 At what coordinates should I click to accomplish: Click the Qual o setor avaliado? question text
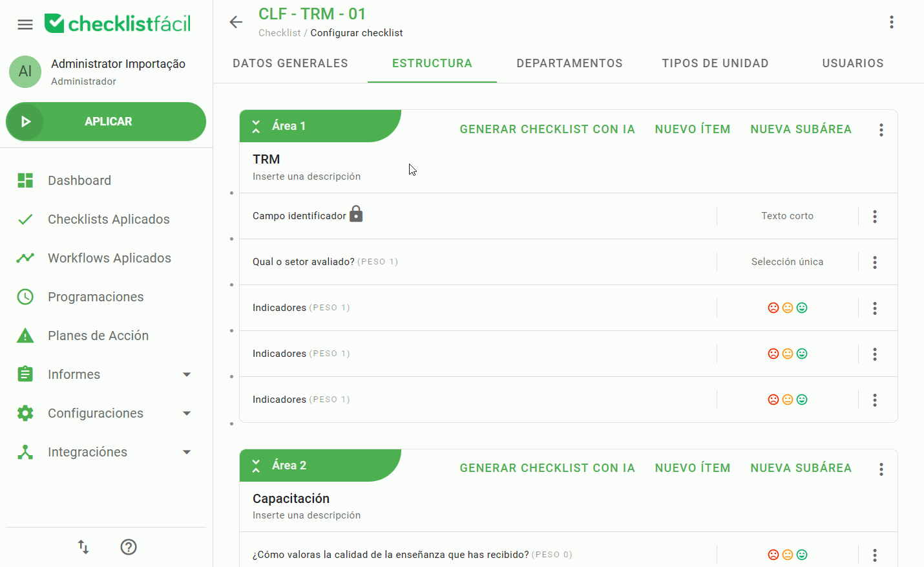click(303, 262)
